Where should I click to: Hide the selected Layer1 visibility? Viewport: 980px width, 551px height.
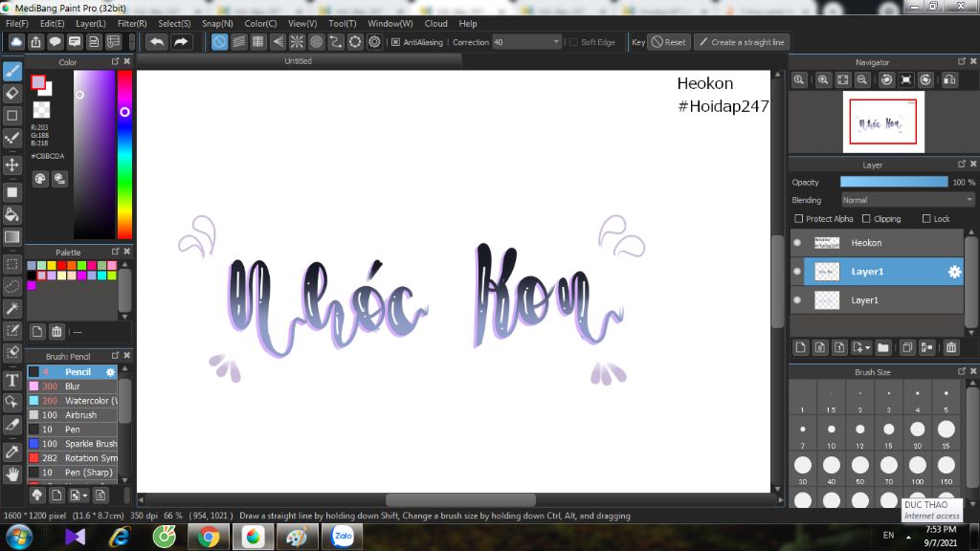click(x=797, y=271)
